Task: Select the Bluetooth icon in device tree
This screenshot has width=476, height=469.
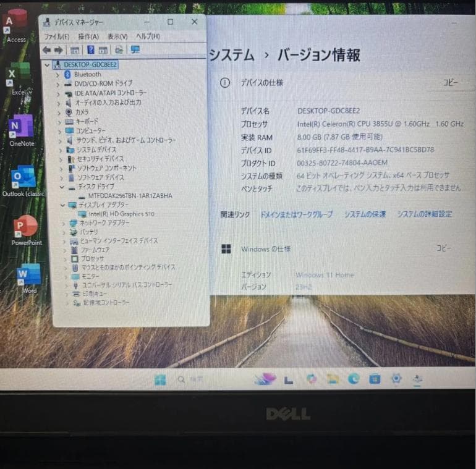Action: 67,74
